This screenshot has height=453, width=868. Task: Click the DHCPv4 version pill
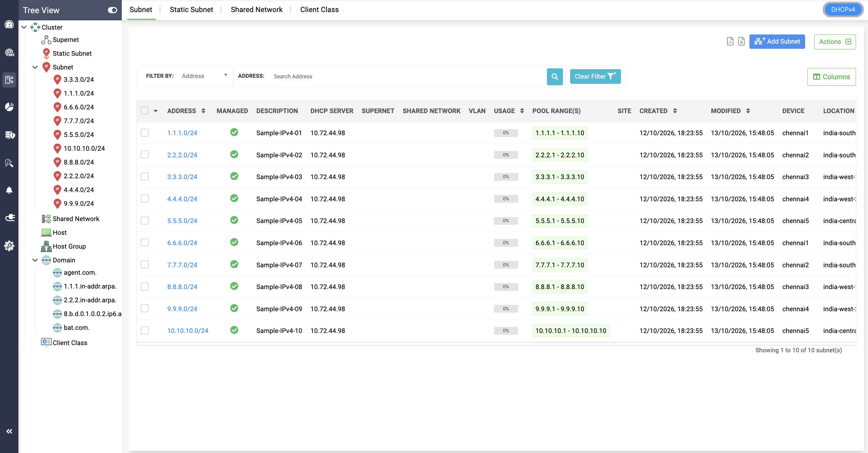(843, 10)
